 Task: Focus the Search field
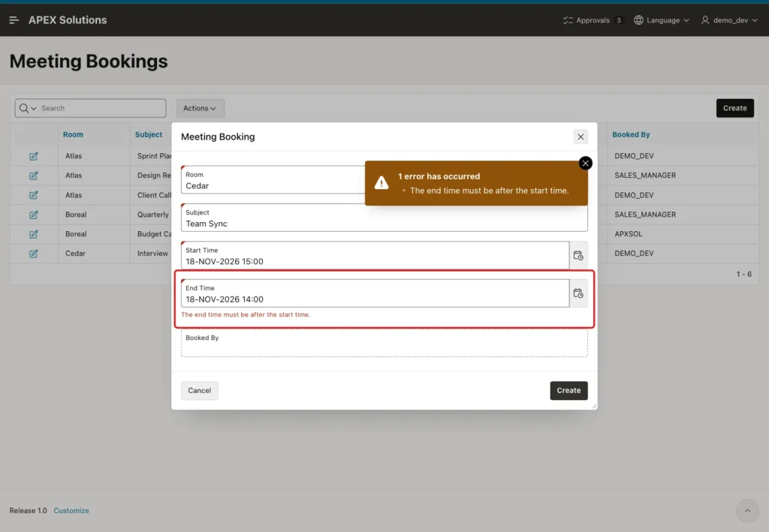point(101,108)
